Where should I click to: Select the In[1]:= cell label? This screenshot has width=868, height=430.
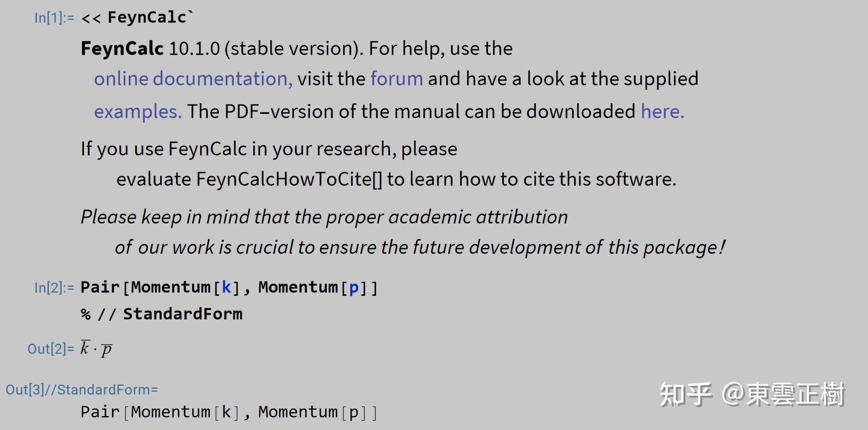(x=54, y=18)
